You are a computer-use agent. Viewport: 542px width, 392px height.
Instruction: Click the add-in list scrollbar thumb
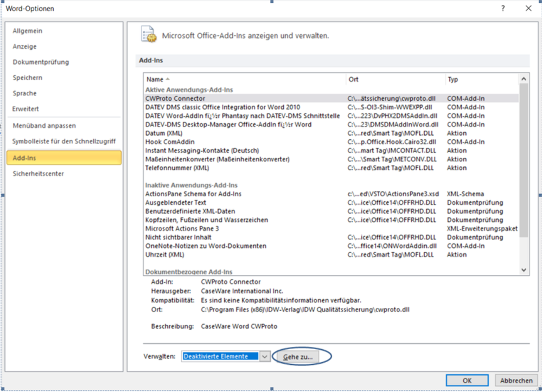[524, 160]
